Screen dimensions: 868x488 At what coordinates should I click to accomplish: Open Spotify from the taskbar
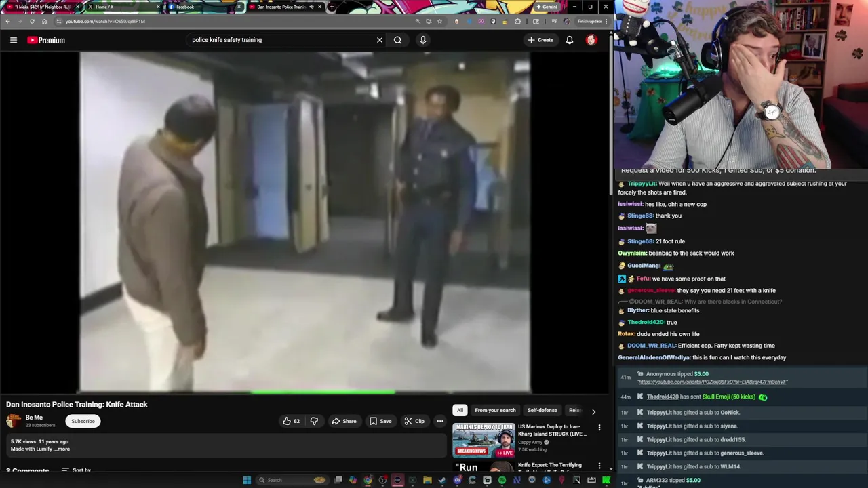[502, 480]
